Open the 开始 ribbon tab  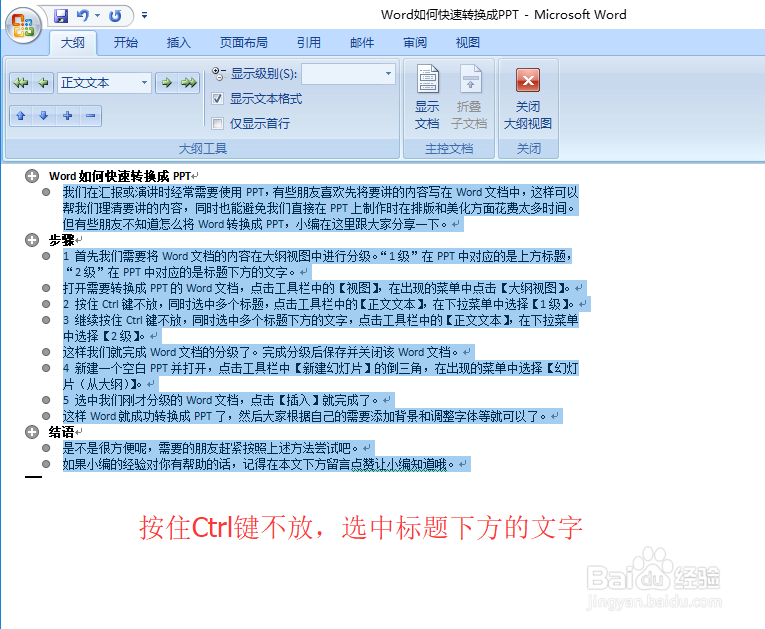126,43
